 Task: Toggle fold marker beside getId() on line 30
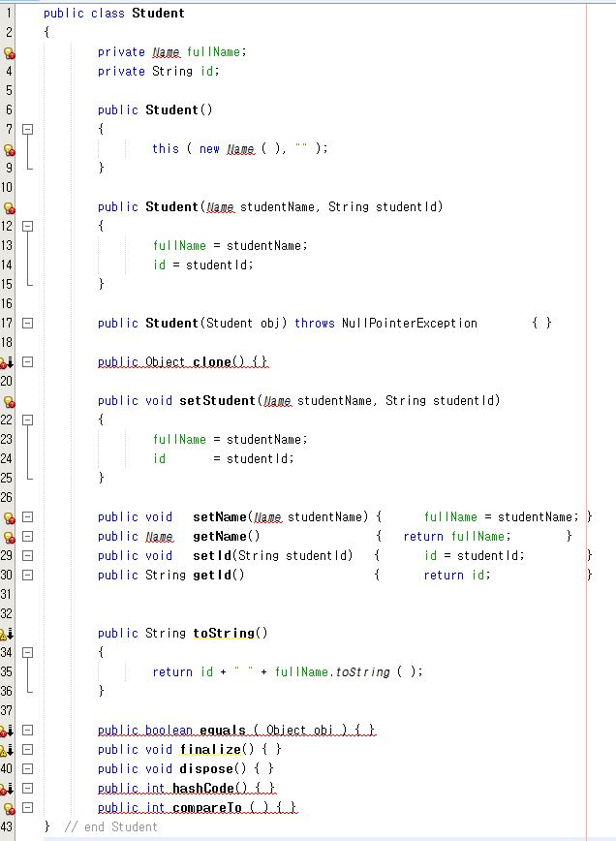pos(27,575)
